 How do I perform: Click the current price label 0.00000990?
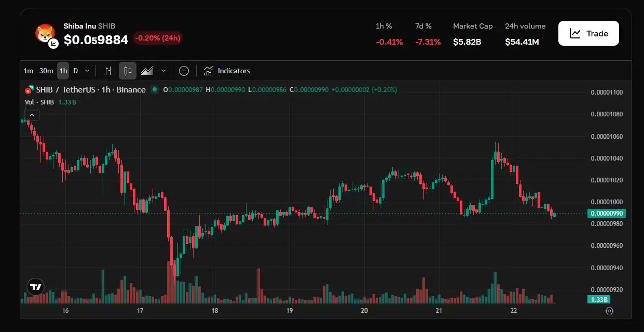click(607, 214)
